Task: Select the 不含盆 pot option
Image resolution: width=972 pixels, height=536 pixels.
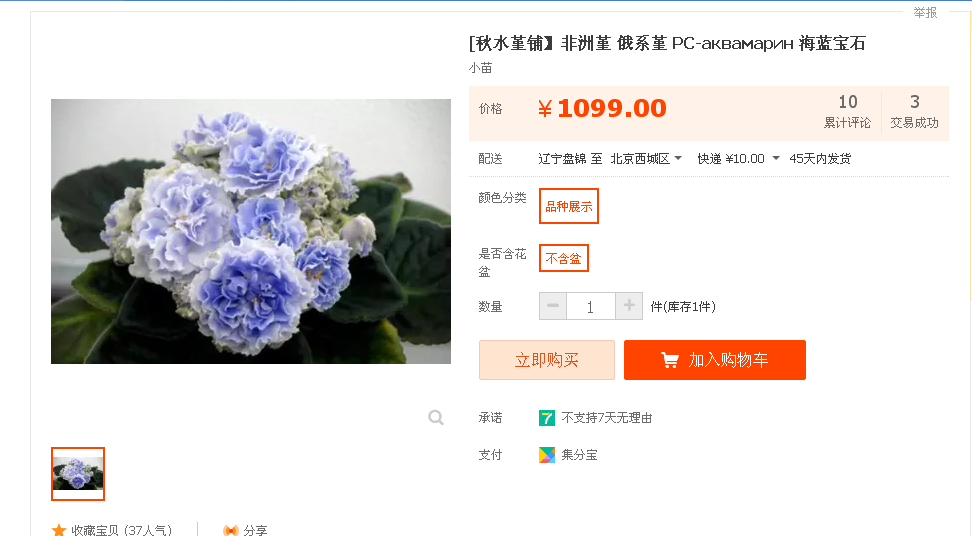Action: pyautogui.click(x=563, y=258)
